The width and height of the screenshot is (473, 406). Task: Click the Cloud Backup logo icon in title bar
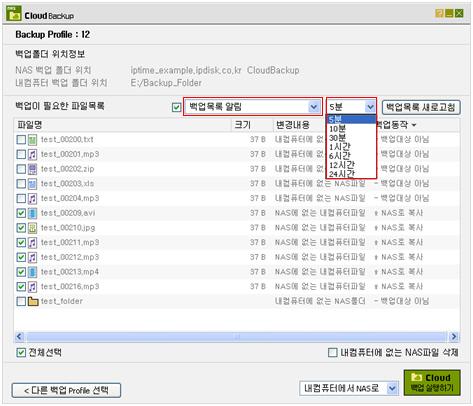click(x=14, y=14)
